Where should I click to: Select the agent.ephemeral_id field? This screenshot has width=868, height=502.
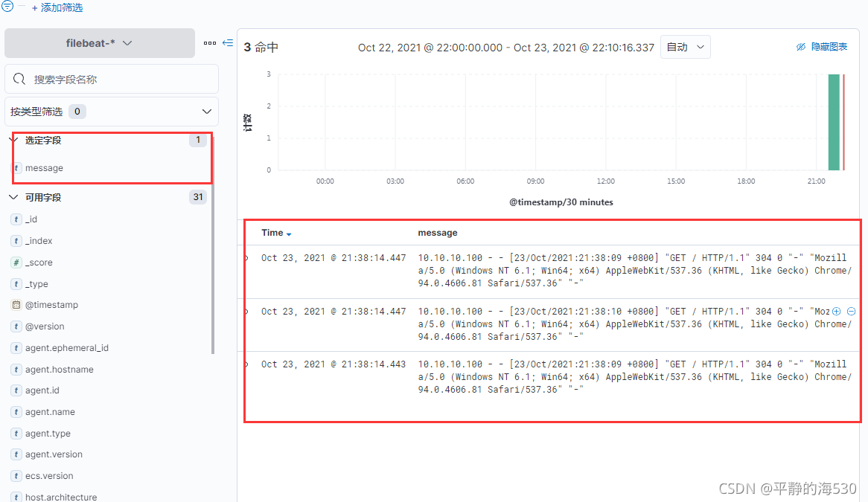pos(67,348)
